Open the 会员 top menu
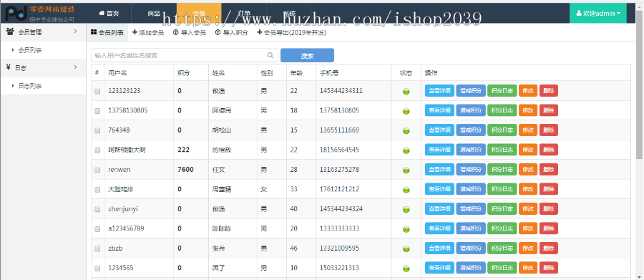The height and width of the screenshot is (280, 644). pyautogui.click(x=199, y=13)
